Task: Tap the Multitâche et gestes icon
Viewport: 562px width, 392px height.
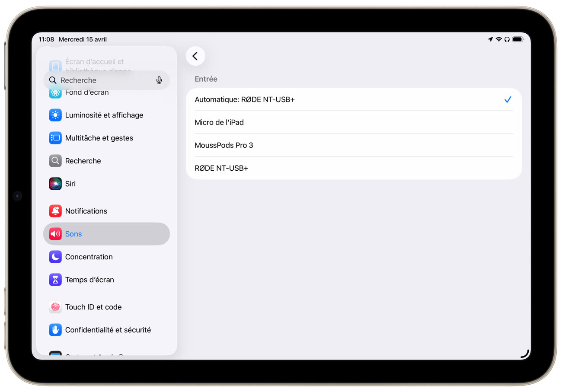Action: coord(55,138)
